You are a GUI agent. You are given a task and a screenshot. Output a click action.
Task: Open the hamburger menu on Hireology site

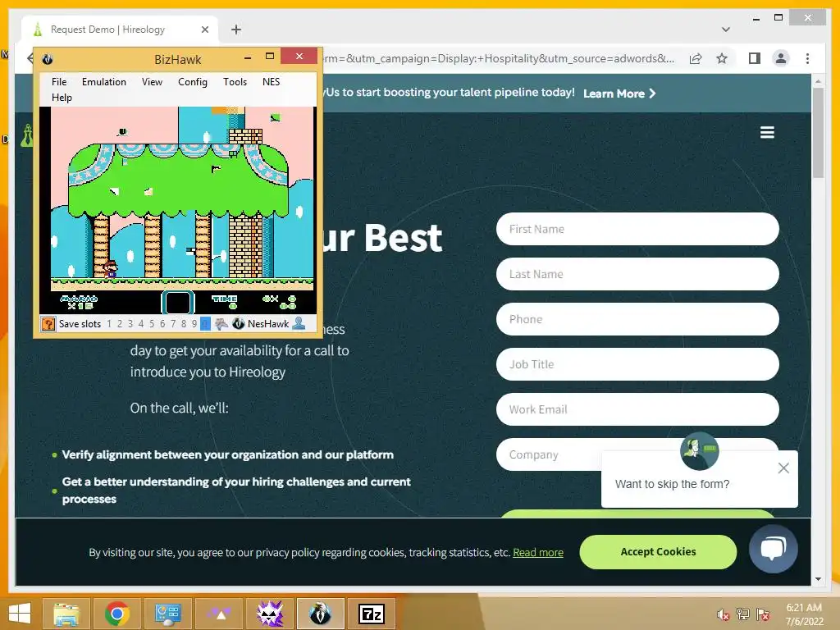click(767, 132)
